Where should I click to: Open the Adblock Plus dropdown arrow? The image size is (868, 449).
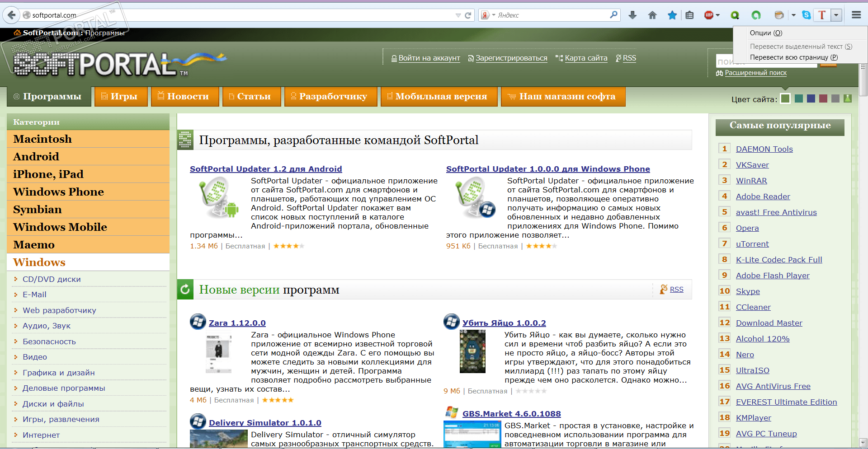coord(718,15)
